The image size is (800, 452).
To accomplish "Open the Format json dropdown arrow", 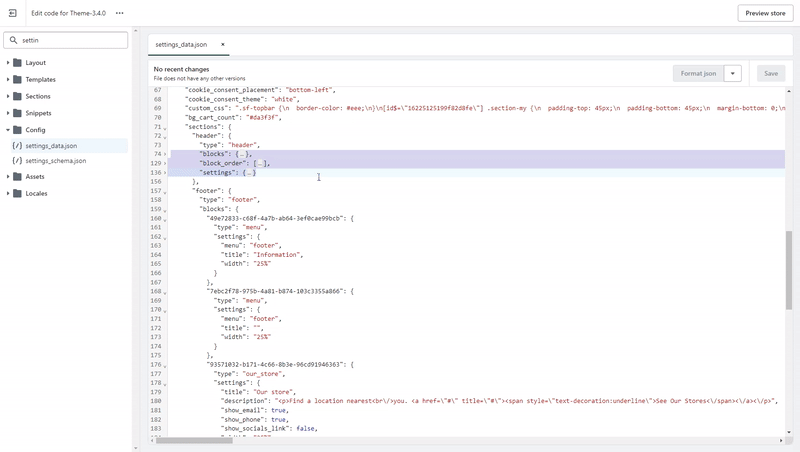I will point(732,73).
